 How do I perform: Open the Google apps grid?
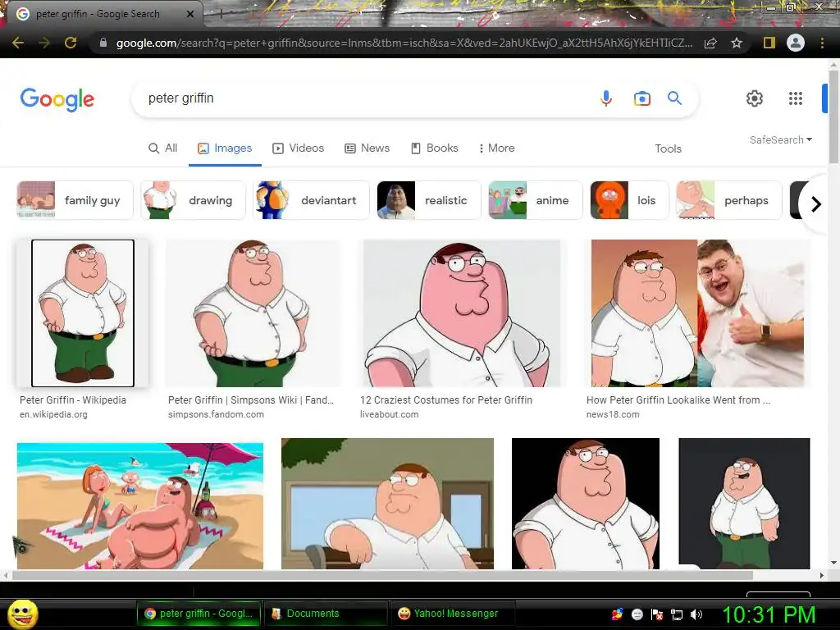(796, 98)
